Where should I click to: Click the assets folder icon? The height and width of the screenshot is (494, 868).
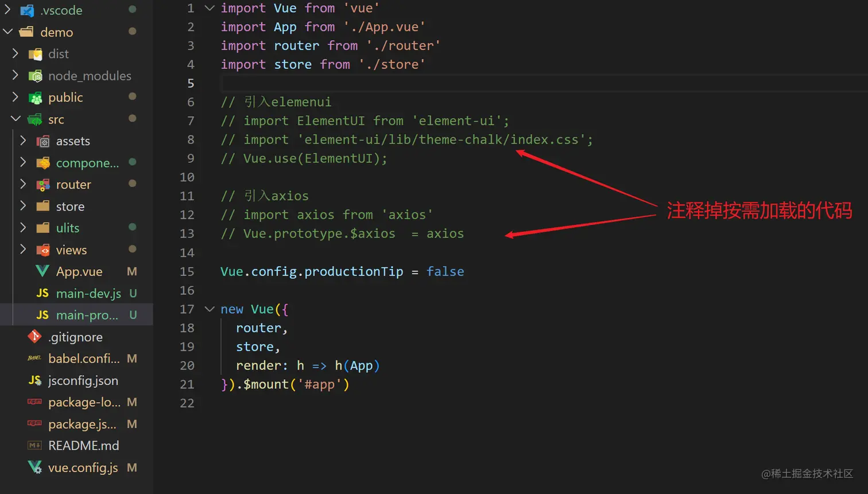click(x=43, y=141)
